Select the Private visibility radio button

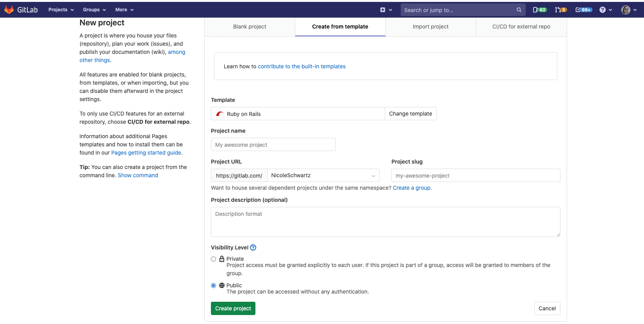pyautogui.click(x=213, y=259)
